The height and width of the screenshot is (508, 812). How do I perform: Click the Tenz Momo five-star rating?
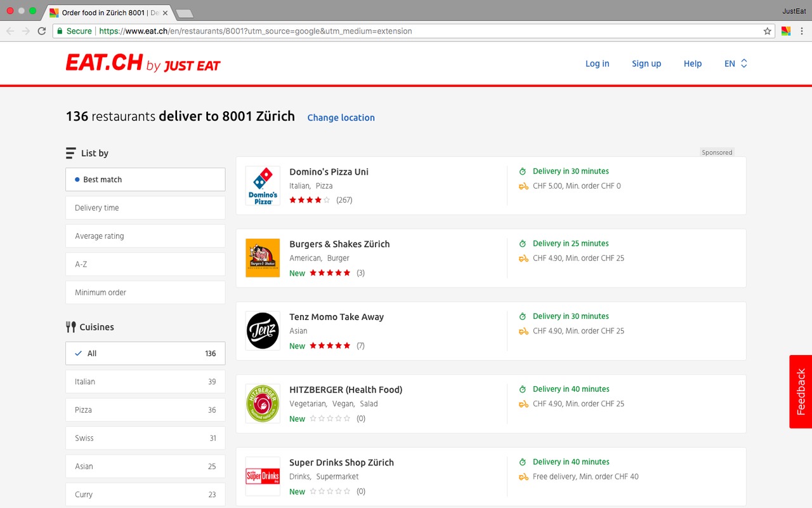330,346
